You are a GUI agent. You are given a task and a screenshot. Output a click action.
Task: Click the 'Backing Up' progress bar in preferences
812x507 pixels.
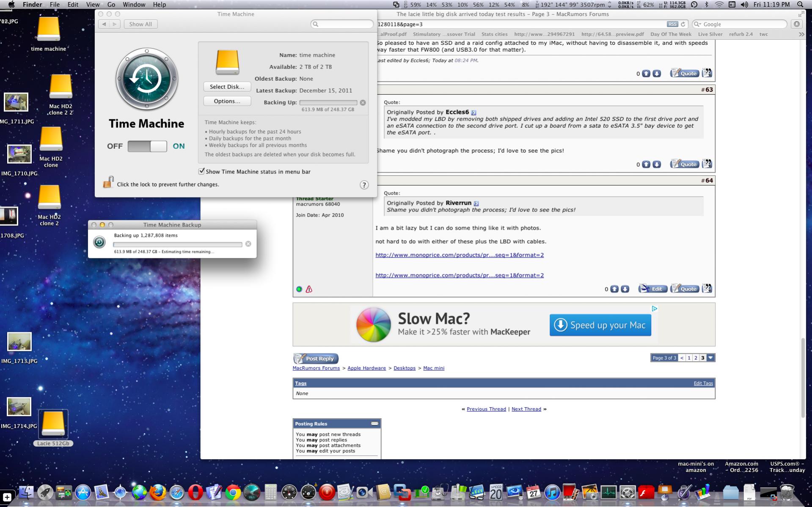tap(328, 103)
